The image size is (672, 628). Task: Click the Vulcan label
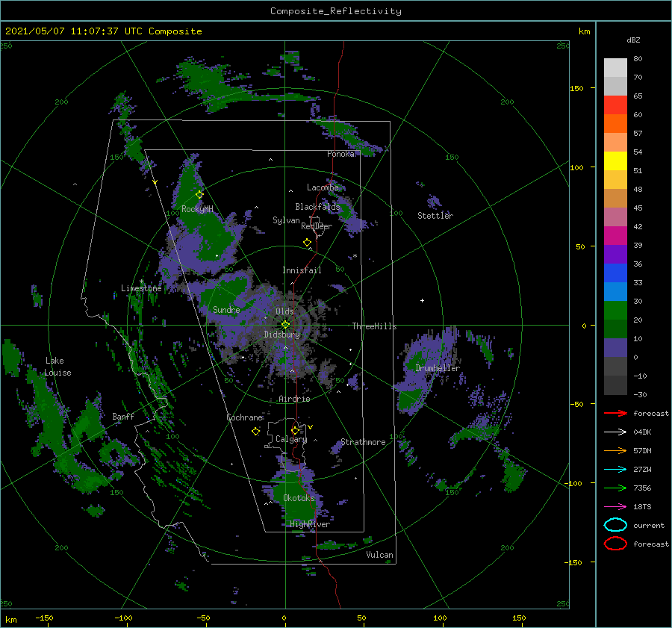click(380, 554)
